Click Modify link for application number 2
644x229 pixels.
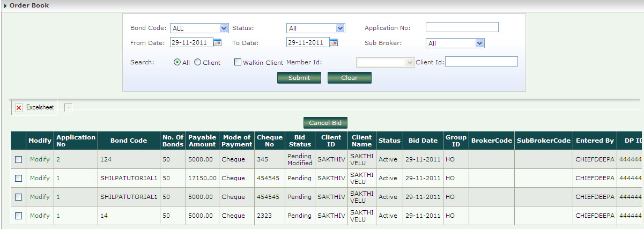[x=40, y=159]
